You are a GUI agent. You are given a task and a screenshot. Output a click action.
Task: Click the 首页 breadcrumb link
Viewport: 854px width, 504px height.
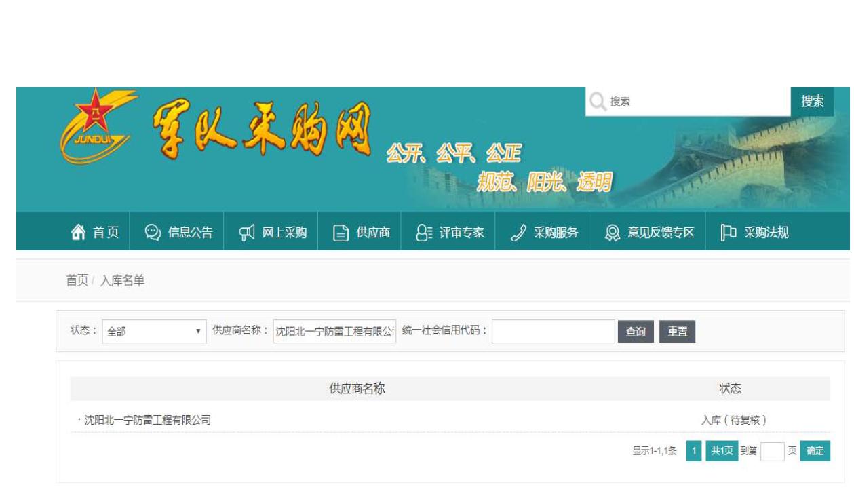pyautogui.click(x=77, y=281)
